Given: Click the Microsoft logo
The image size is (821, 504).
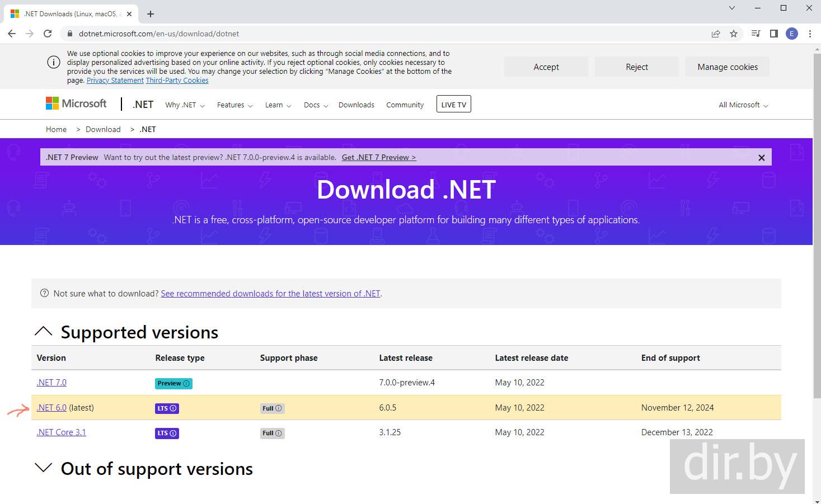Looking at the screenshot, I should tap(76, 104).
